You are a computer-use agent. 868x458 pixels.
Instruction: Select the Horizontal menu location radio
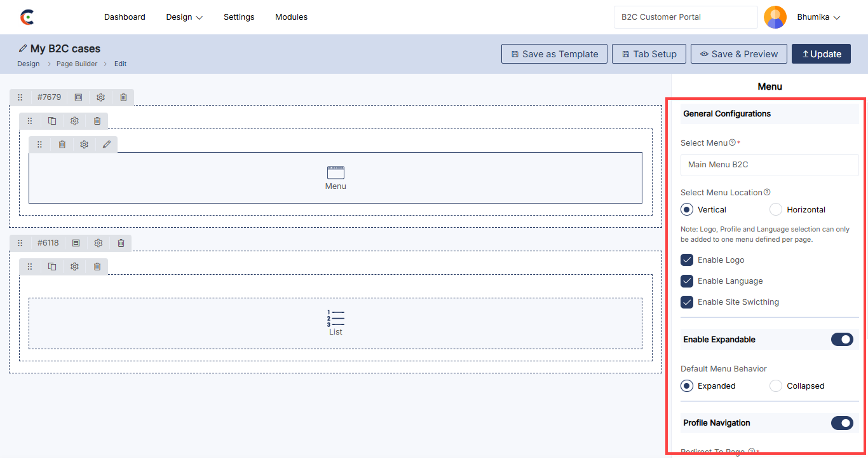tap(776, 209)
